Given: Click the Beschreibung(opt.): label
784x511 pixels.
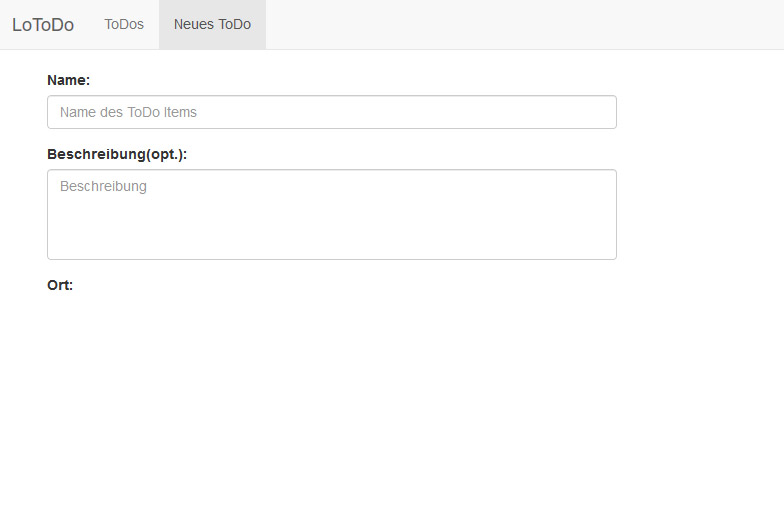Looking at the screenshot, I should pyautogui.click(x=117, y=154).
